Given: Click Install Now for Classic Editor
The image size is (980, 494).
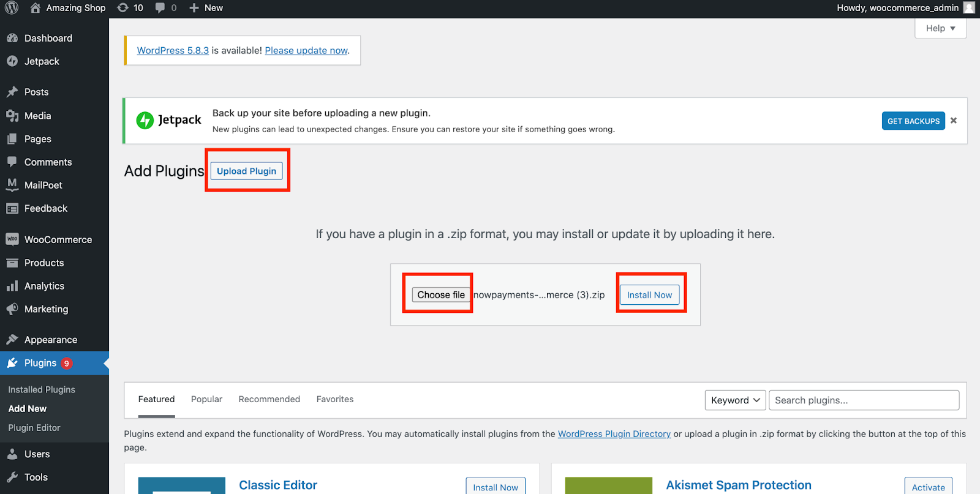Looking at the screenshot, I should pos(496,487).
